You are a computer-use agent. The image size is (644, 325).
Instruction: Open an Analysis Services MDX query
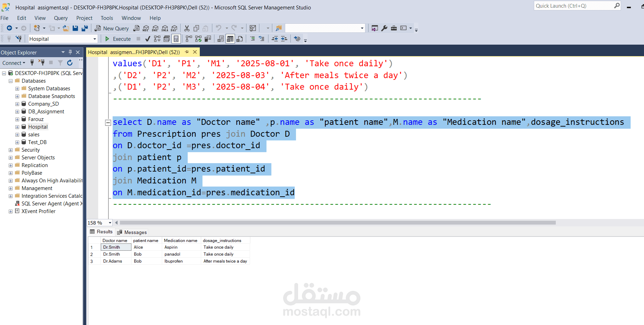146,28
